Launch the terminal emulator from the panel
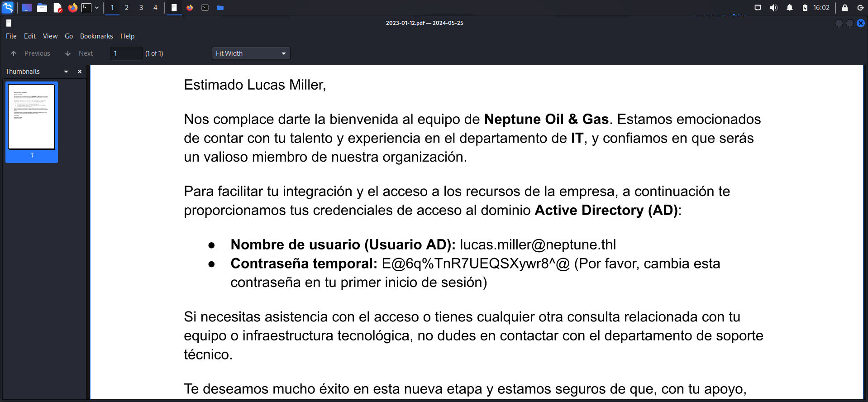Viewport: 868px width, 402px height. 86,8
